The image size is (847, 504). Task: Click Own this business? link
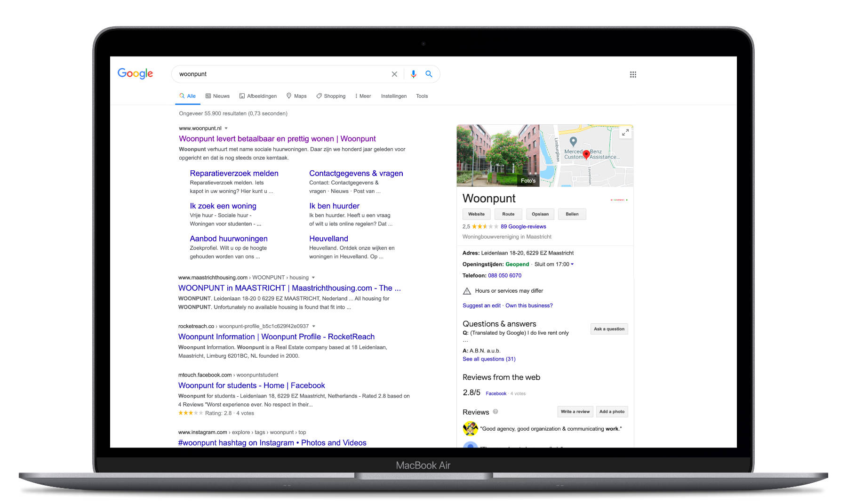tap(529, 305)
